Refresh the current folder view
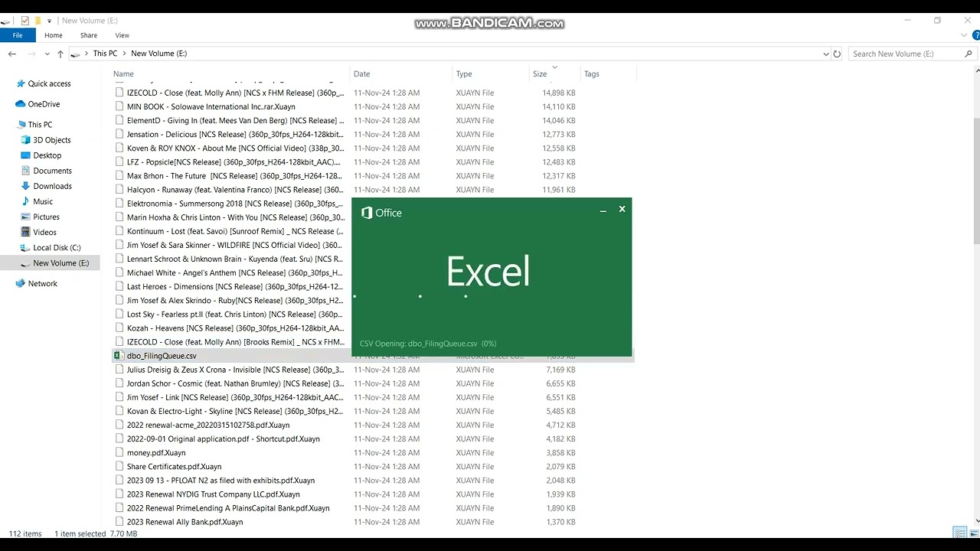980x551 pixels. 837,54
